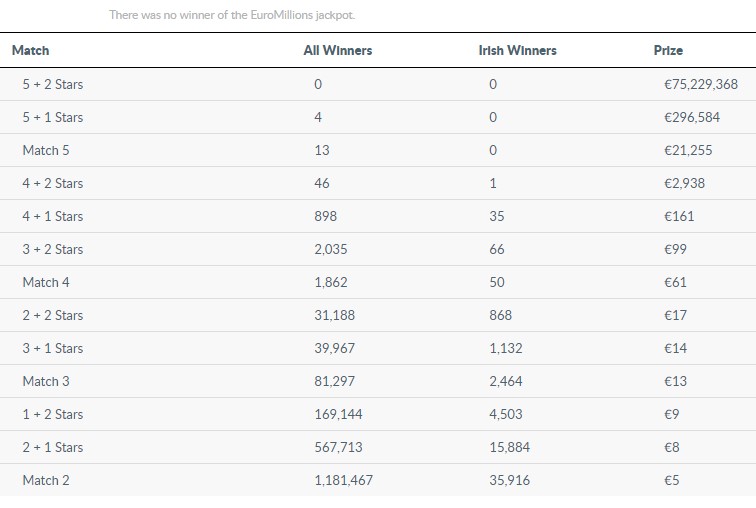Click the 898 all winners value
This screenshot has width=756, height=508.
pyautogui.click(x=325, y=217)
